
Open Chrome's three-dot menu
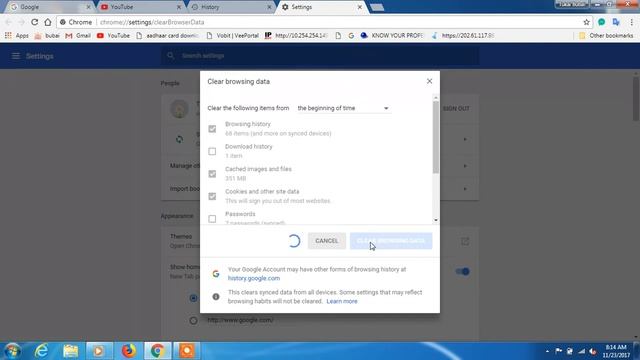(631, 22)
